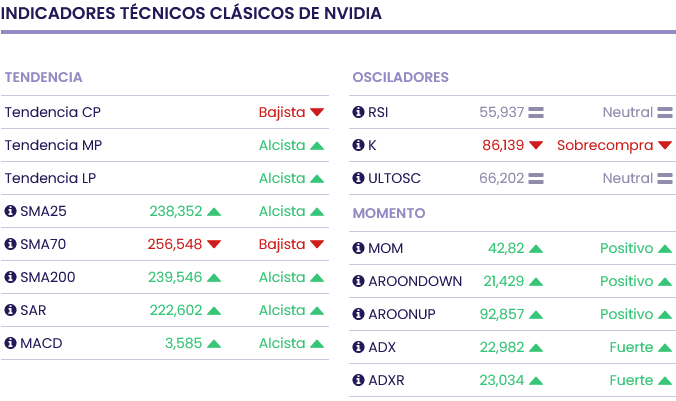Click the info icon beside RSI
The image size is (676, 401).
pyautogui.click(x=359, y=112)
